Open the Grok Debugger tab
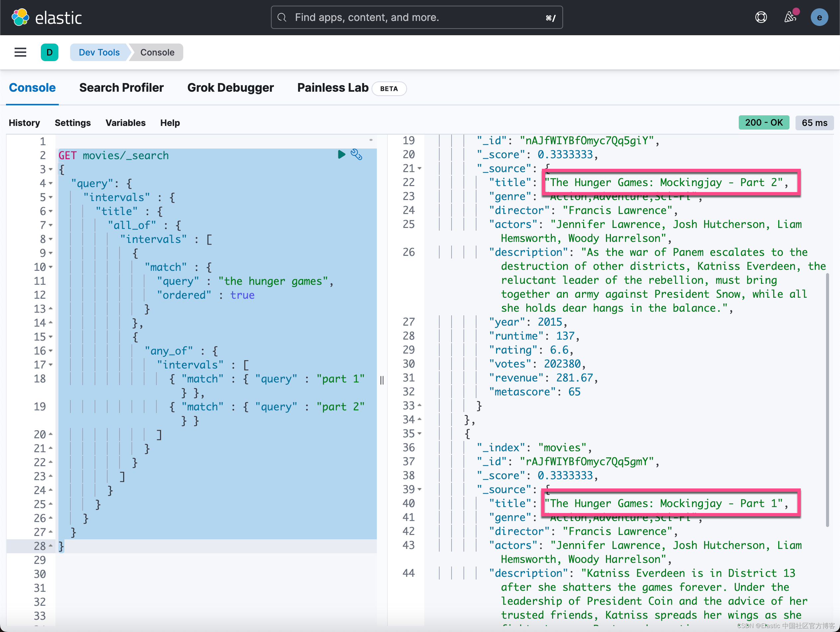840x632 pixels. tap(230, 88)
